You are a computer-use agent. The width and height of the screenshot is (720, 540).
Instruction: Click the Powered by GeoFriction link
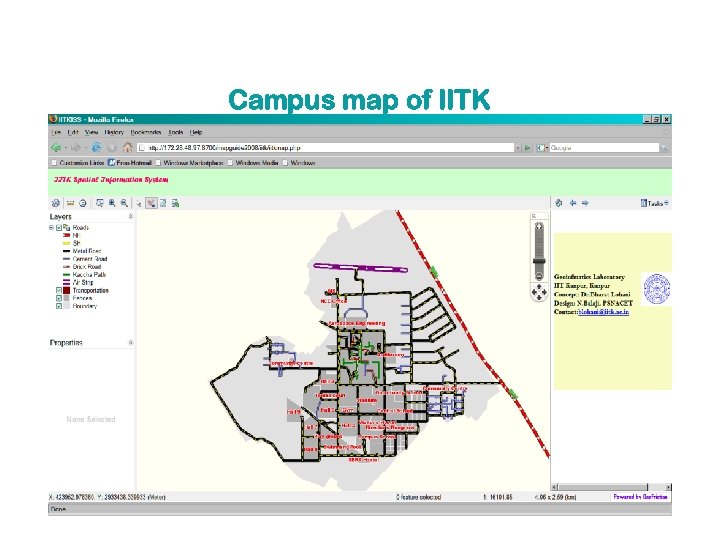640,497
